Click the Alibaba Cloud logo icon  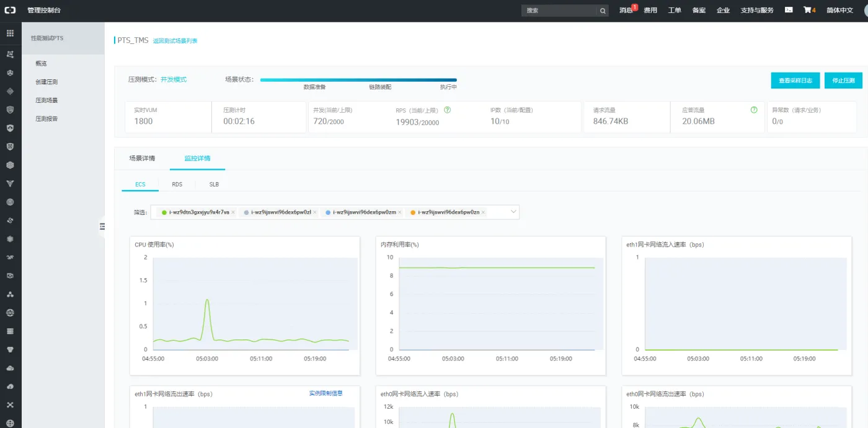coord(10,11)
